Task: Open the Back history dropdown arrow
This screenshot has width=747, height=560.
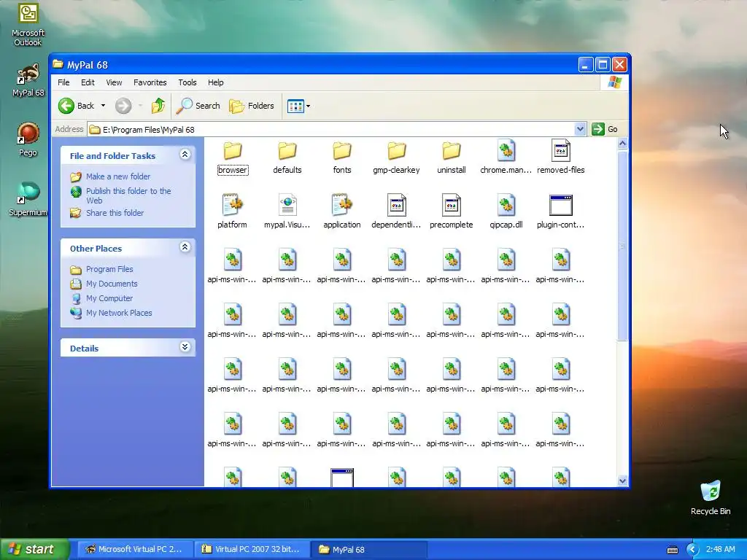Action: (103, 106)
